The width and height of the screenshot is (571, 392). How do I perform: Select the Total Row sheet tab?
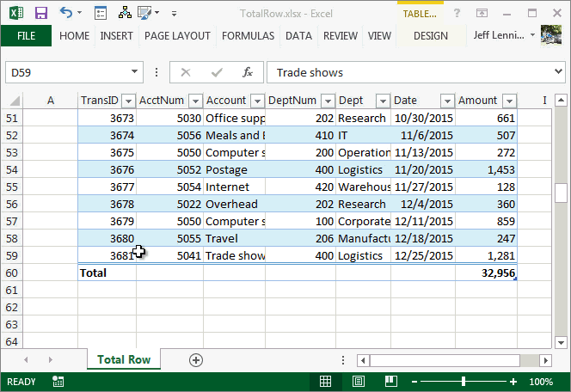pyautogui.click(x=124, y=359)
